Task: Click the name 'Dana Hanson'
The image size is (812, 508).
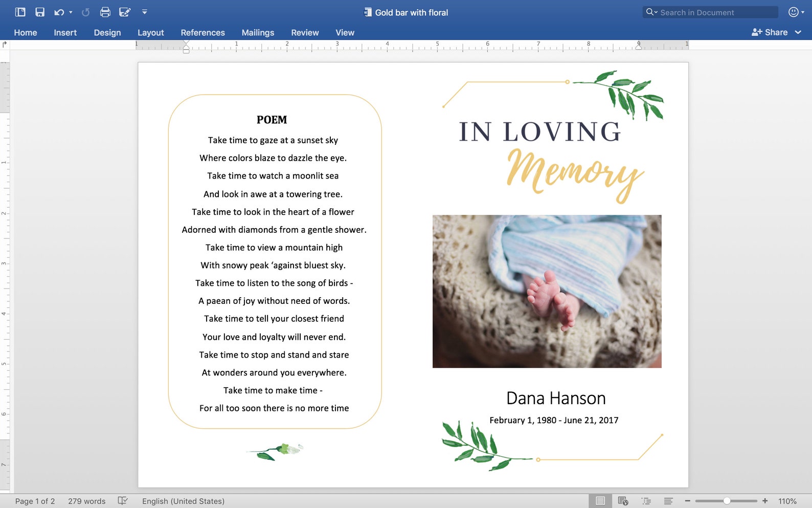Action: click(556, 398)
